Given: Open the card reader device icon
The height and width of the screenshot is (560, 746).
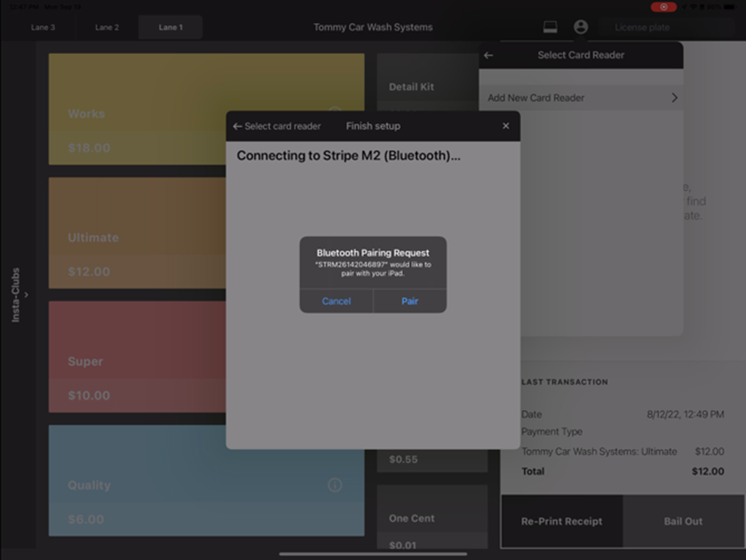Looking at the screenshot, I should pos(550,28).
